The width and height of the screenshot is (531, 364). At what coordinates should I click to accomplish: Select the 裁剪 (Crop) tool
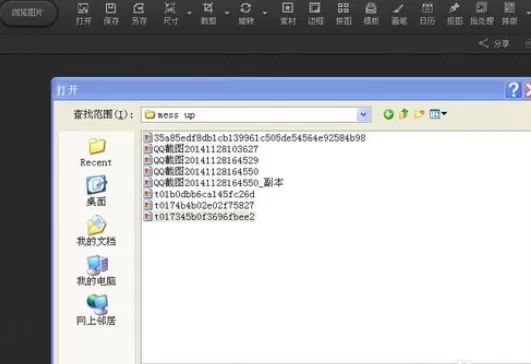point(208,14)
